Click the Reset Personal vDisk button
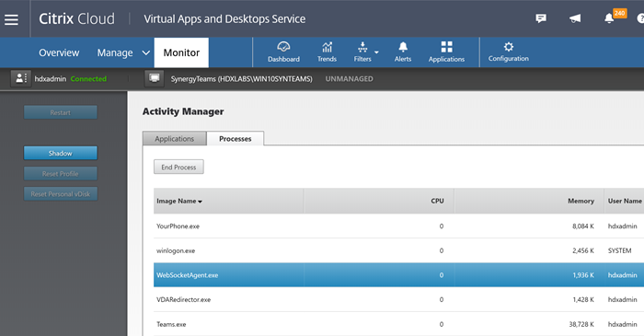644x336 pixels. pos(61,194)
